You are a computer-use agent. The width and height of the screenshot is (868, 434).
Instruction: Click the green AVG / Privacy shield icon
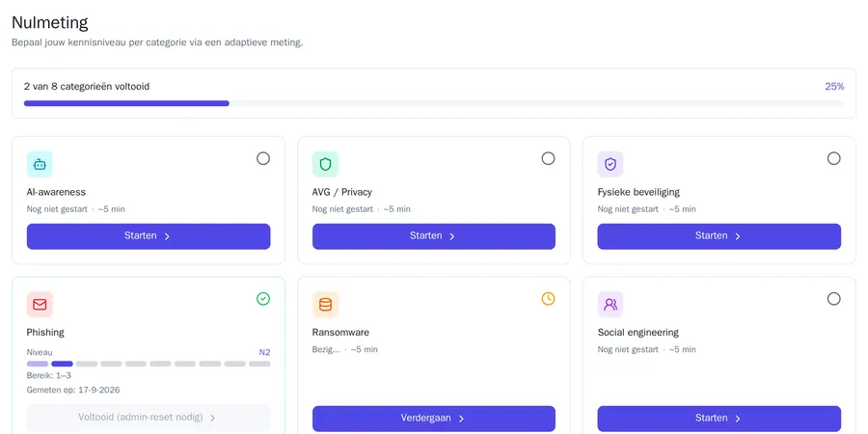[x=326, y=164]
